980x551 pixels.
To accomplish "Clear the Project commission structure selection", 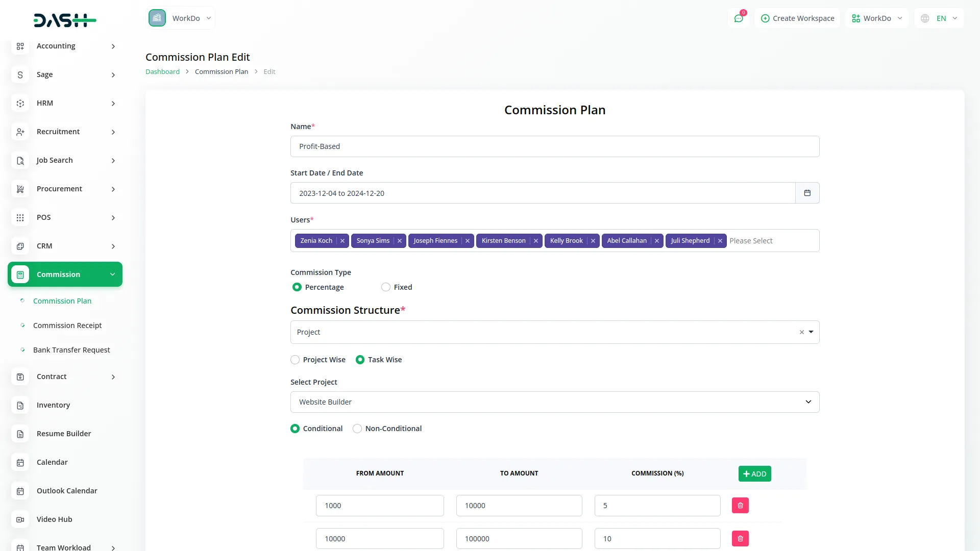I will [801, 332].
